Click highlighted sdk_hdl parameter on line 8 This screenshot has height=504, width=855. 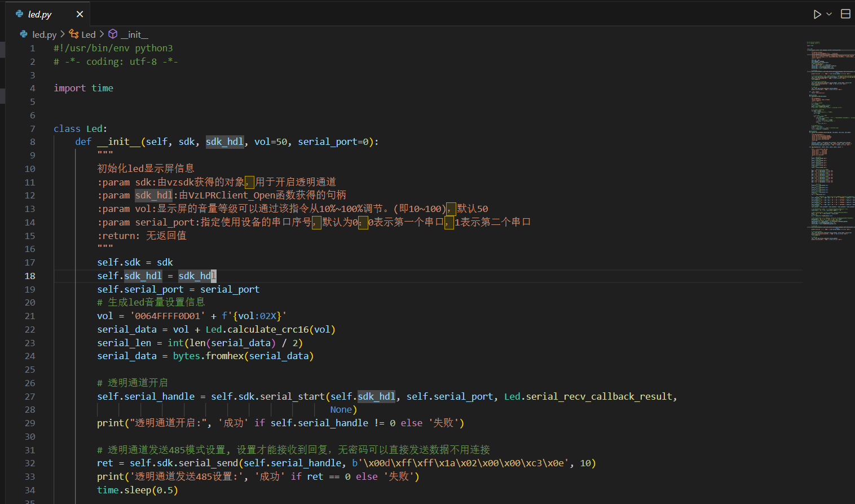224,142
